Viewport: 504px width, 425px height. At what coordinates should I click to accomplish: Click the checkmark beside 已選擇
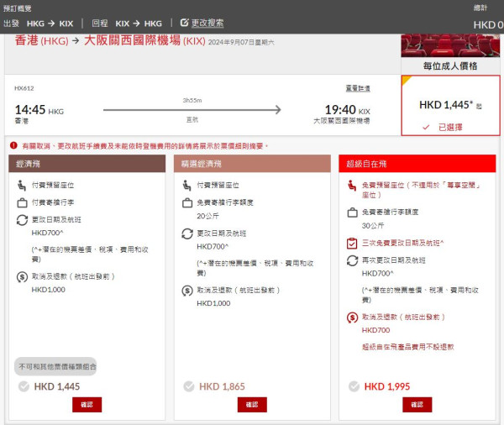tap(426, 128)
